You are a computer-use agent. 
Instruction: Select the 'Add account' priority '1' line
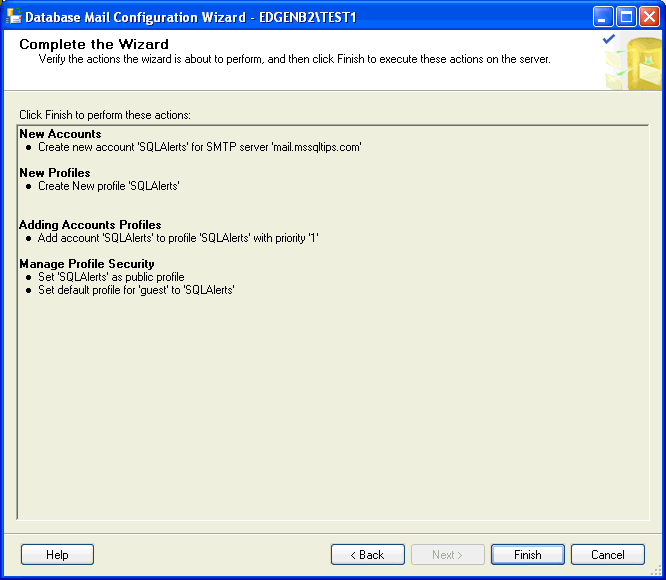(x=178, y=238)
